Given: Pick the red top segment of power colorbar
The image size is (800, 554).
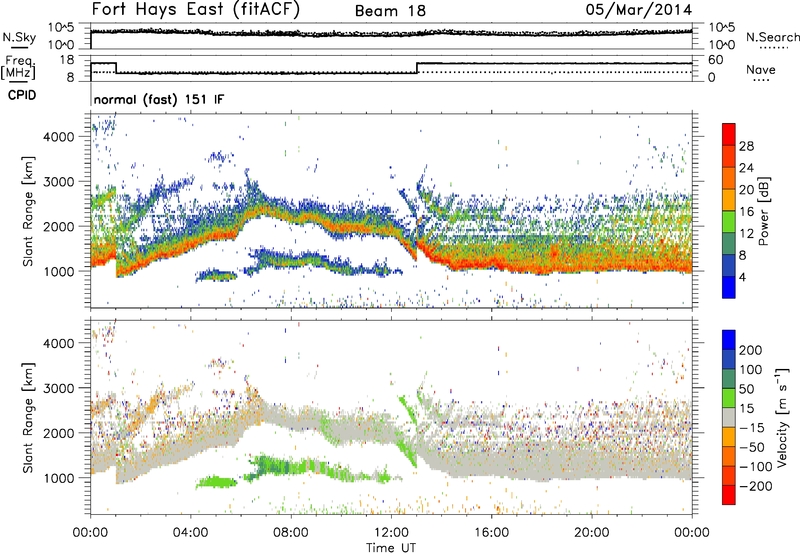Looking at the screenshot, I should 729,135.
